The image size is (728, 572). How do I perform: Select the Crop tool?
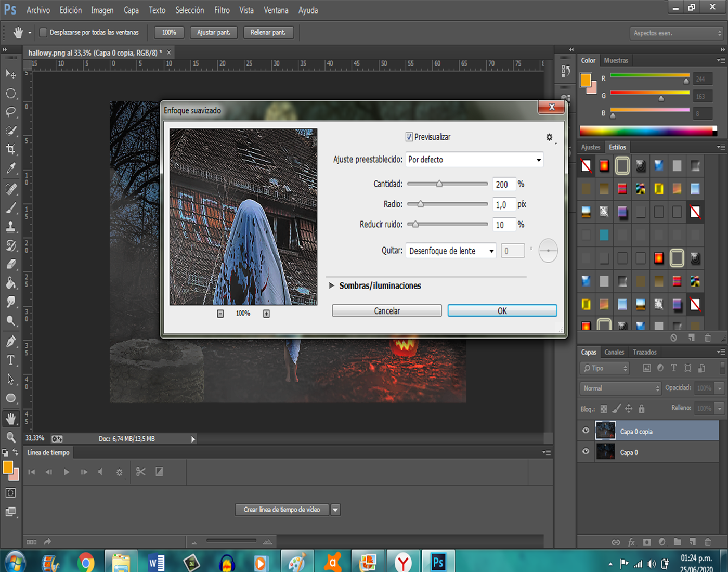pos(11,150)
